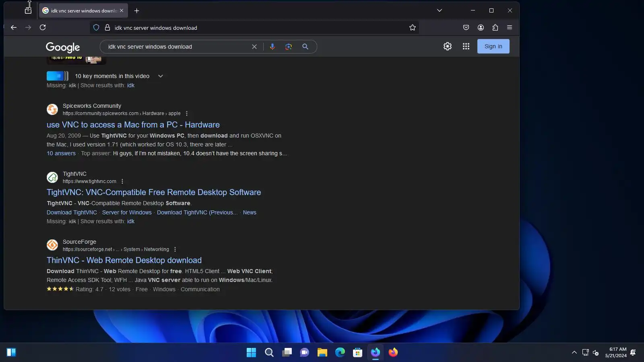This screenshot has width=644, height=362.
Task: Open Google quick settings gear
Action: coord(448,46)
